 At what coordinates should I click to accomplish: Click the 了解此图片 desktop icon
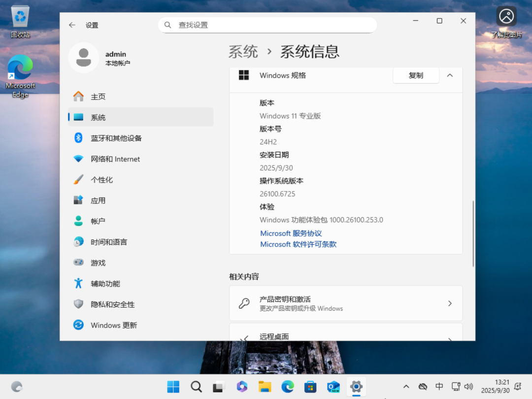[x=506, y=22]
